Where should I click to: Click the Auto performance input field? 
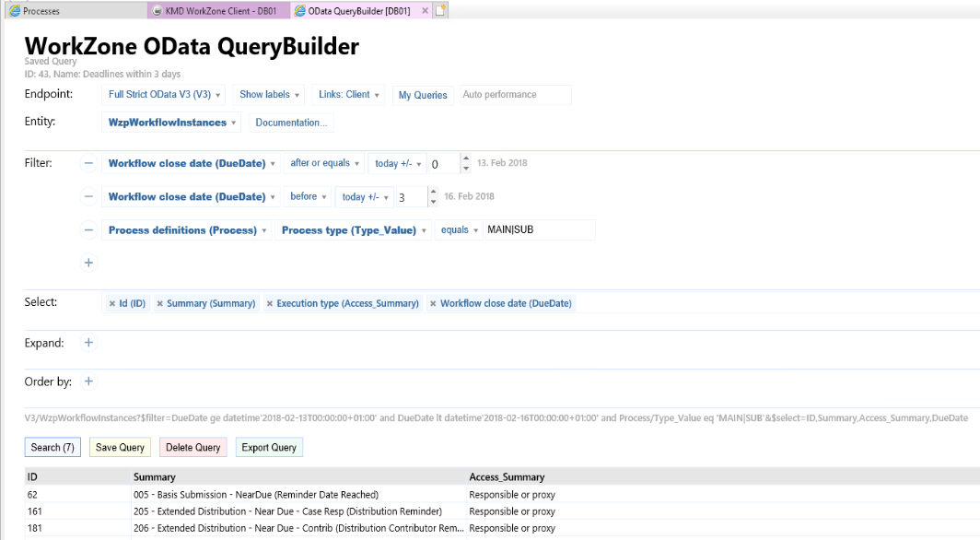[x=516, y=94]
